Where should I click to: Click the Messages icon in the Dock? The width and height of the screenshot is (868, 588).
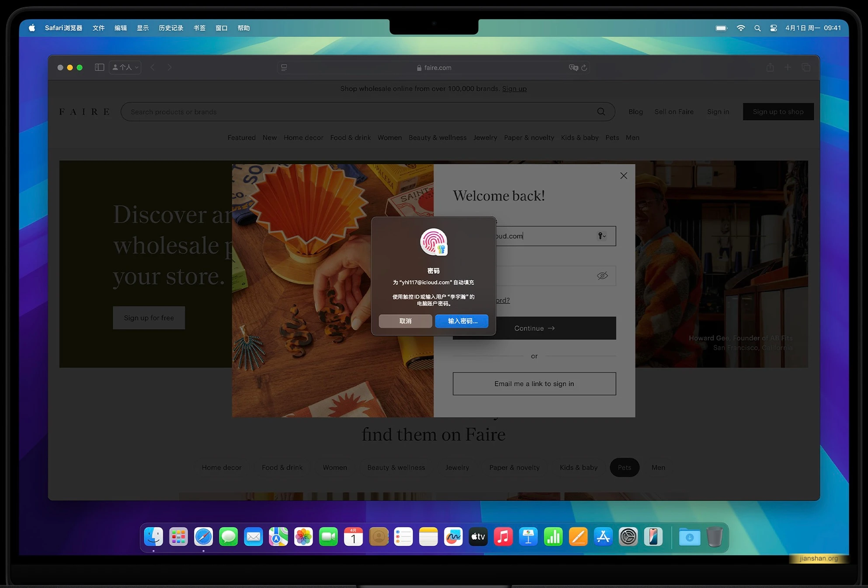tap(229, 537)
